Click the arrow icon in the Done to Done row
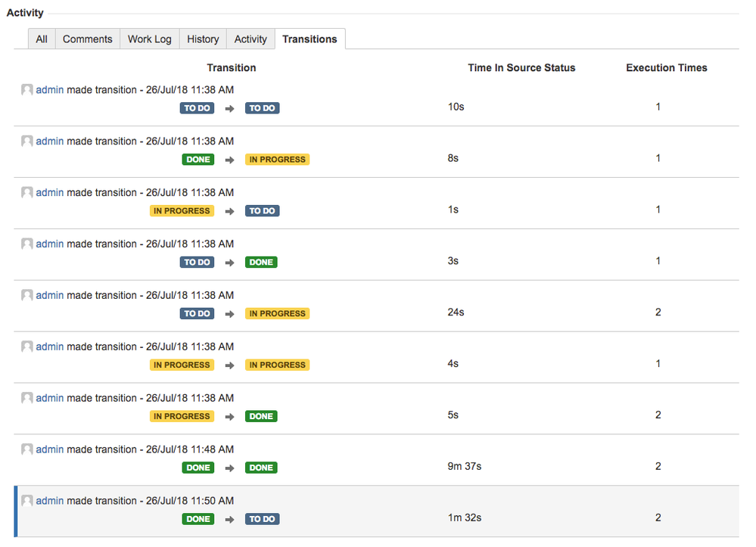This screenshot has width=756, height=547. 229,468
